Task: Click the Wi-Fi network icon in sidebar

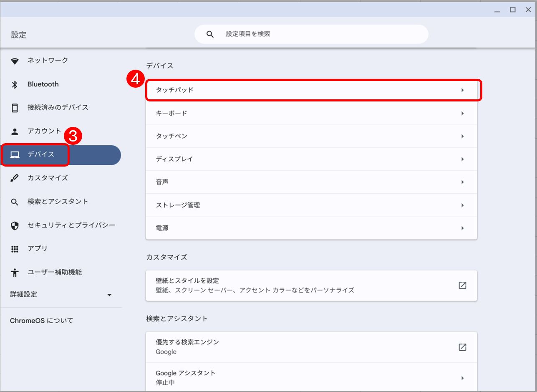Action: pos(15,61)
